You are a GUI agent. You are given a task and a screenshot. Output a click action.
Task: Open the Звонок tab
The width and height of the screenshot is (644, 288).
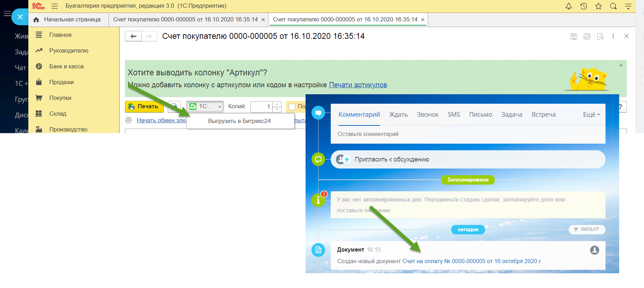428,115
